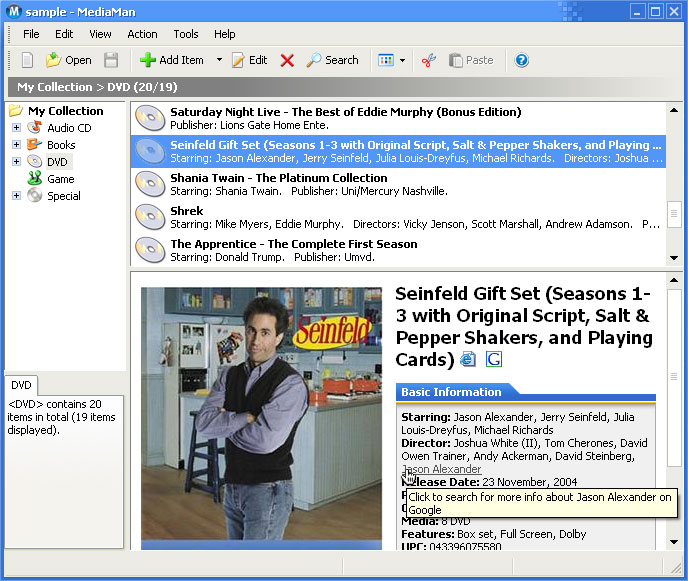688x581 pixels.
Task: Click the Add Item green plus button
Action: (x=172, y=60)
